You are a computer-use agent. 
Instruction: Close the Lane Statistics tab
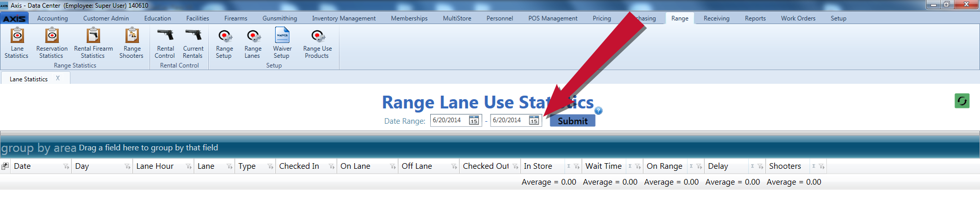pyautogui.click(x=58, y=78)
